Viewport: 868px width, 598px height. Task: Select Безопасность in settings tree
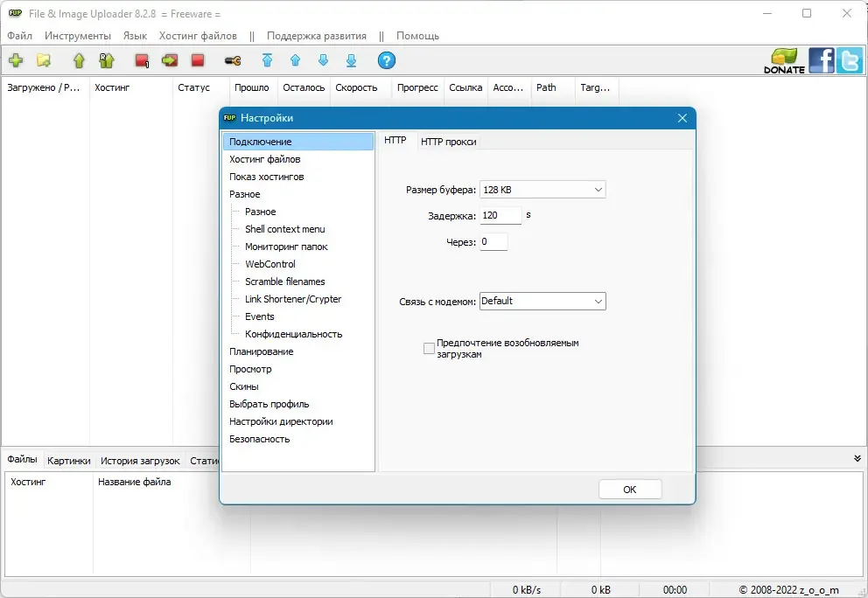[260, 439]
